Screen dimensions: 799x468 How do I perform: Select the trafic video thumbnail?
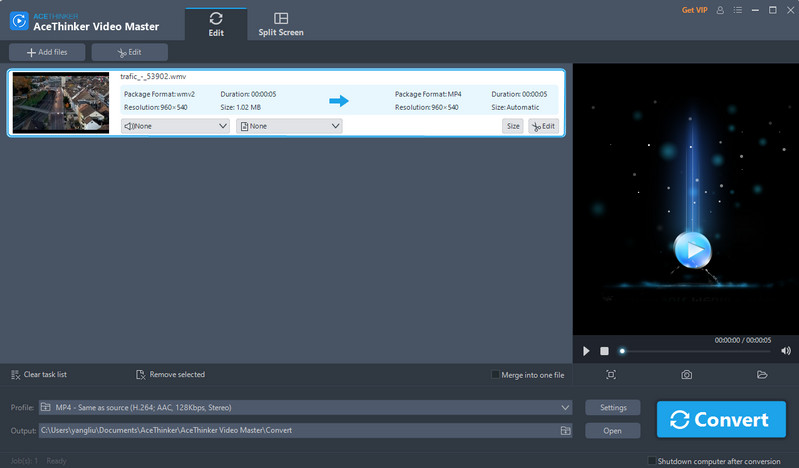(60, 102)
